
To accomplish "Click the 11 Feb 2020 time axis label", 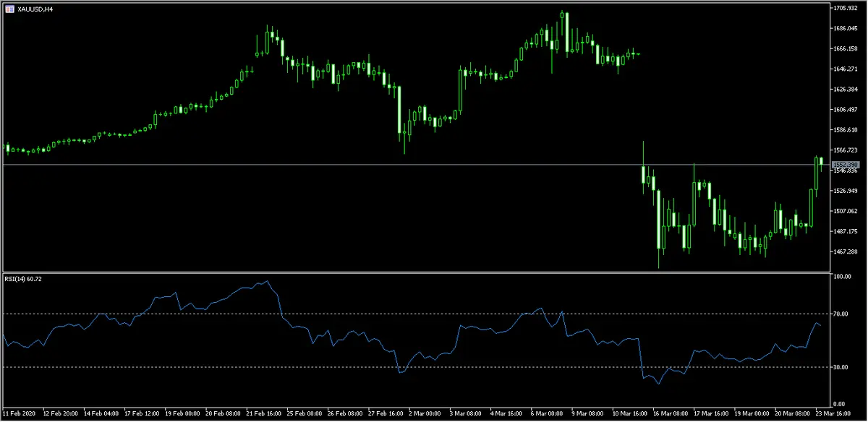I will [18, 413].
